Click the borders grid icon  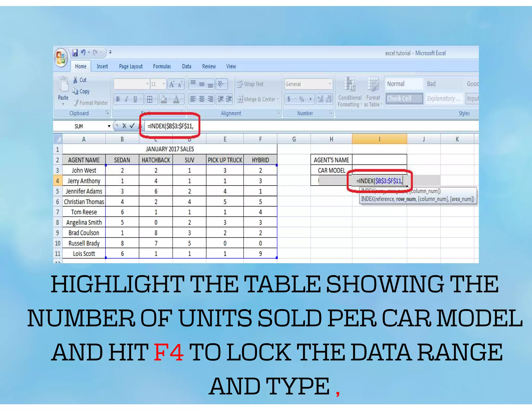point(150,99)
